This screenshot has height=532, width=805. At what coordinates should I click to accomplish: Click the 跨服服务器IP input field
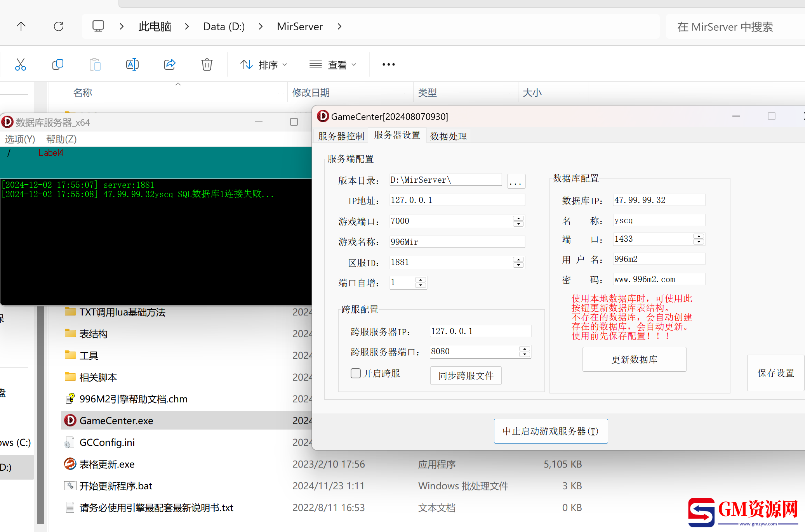click(480, 331)
